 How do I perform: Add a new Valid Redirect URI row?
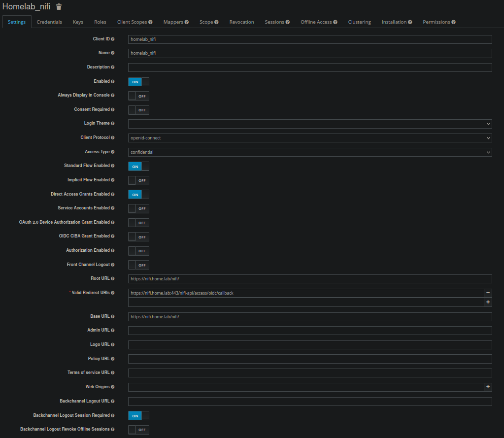coord(488,302)
